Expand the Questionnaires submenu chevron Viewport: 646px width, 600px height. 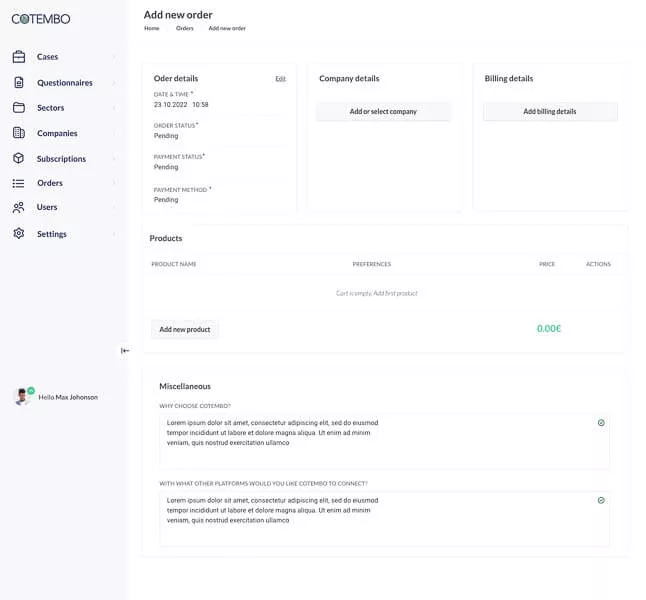114,82
